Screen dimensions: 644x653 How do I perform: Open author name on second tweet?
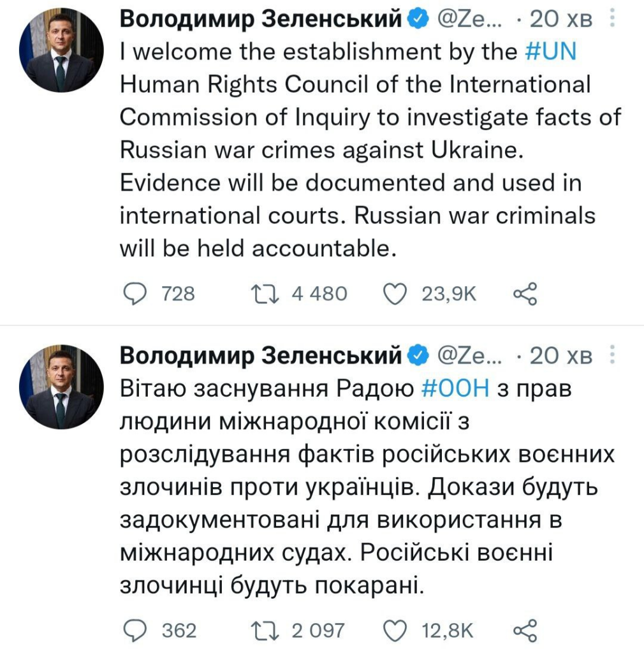[x=261, y=356]
